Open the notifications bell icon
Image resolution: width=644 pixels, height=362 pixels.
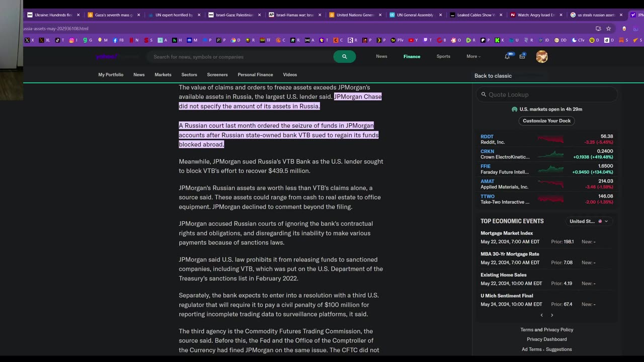click(x=508, y=56)
